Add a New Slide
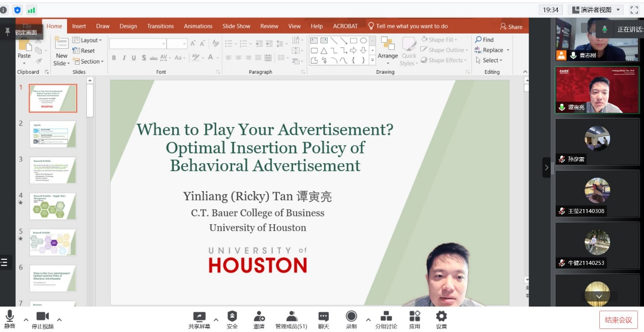644x332 pixels. click(x=61, y=51)
